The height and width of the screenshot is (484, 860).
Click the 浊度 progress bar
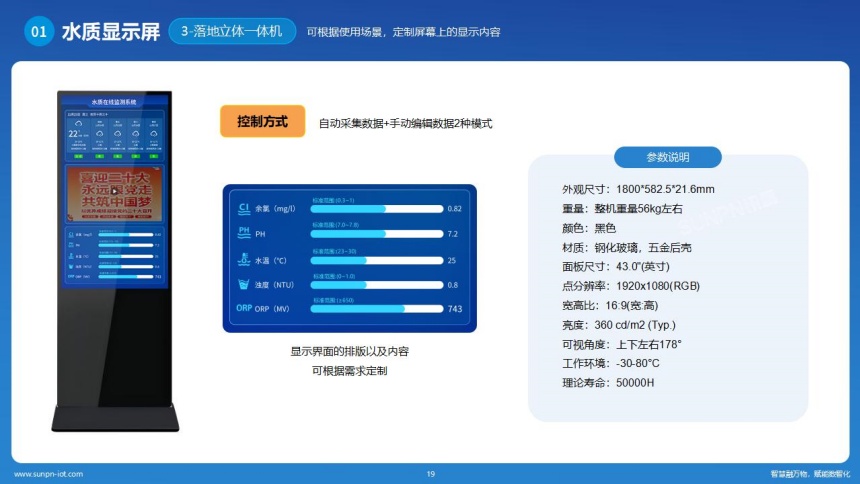[x=377, y=285]
